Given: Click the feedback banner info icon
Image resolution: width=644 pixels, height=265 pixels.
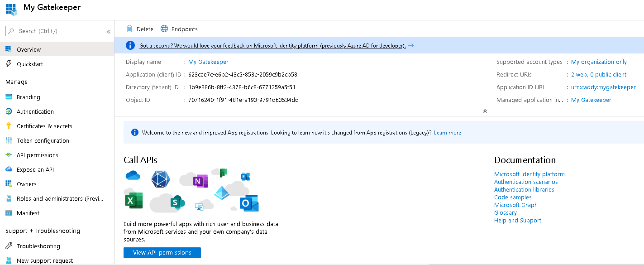Looking at the screenshot, I should coord(130,45).
